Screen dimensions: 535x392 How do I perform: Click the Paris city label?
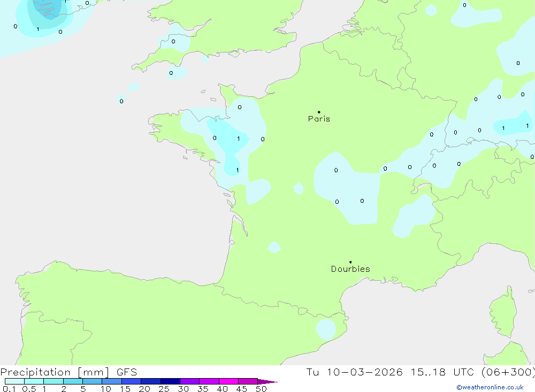319,119
